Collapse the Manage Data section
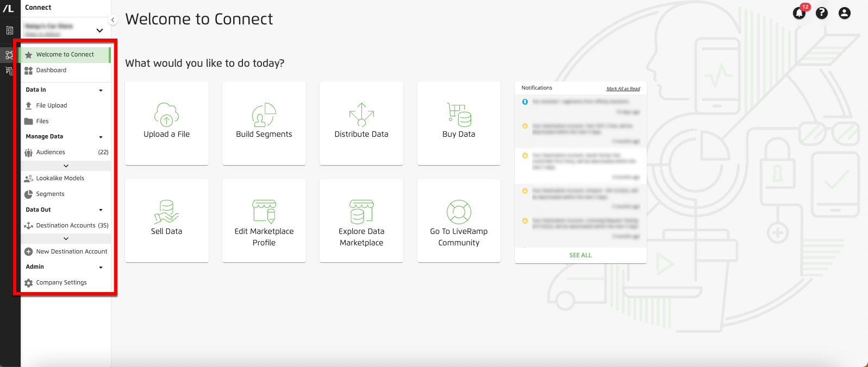This screenshot has height=367, width=868. pyautogui.click(x=101, y=137)
